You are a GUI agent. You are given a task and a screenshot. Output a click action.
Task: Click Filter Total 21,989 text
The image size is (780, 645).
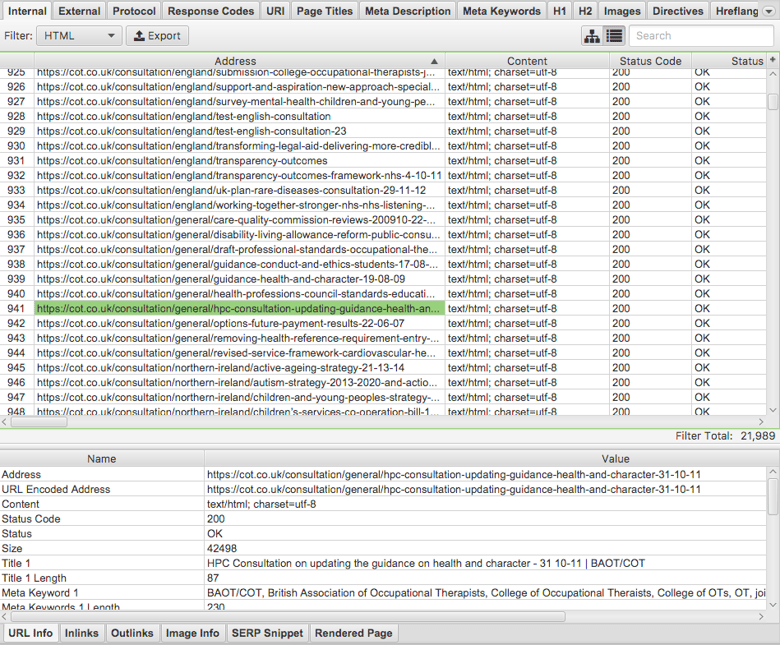725,436
